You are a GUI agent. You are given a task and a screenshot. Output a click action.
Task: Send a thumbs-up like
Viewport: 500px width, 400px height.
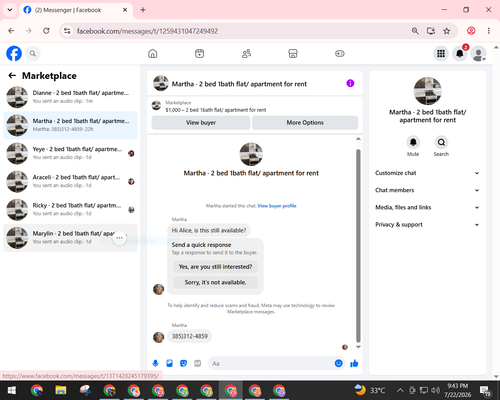coord(354,363)
